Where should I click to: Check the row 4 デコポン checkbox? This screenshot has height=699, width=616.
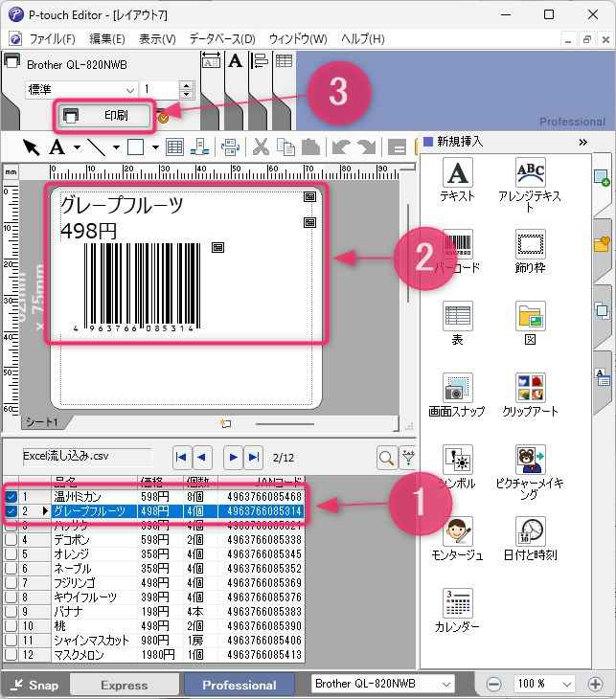pos(11,540)
